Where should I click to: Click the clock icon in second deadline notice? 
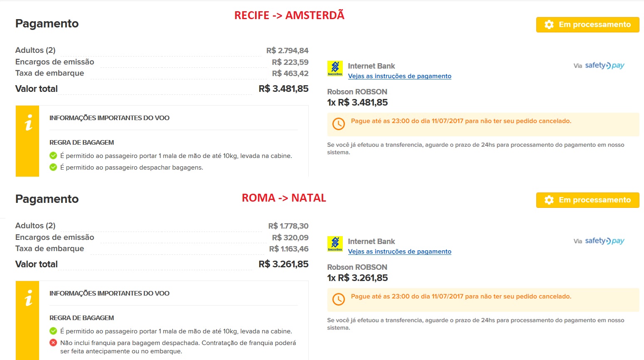coord(339,299)
